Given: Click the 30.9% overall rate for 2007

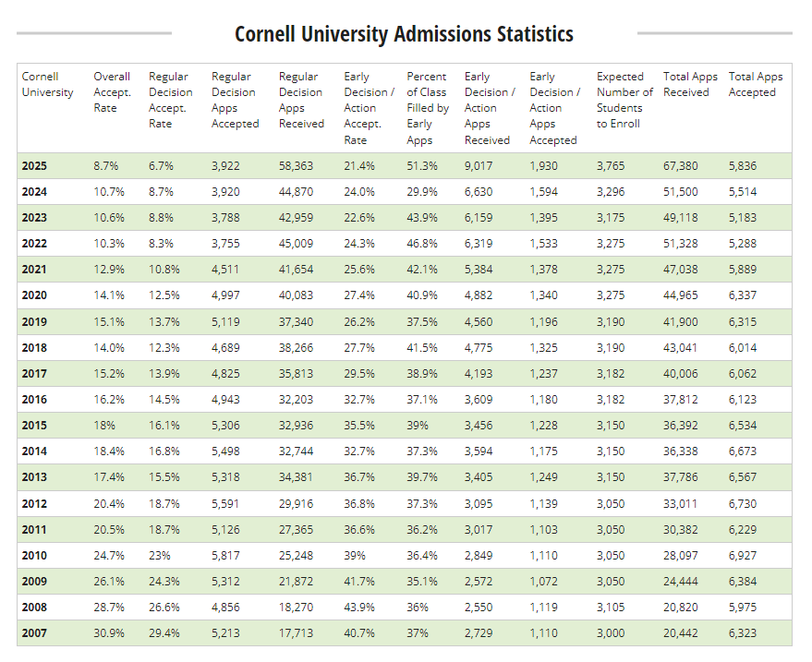Looking at the screenshot, I should 109,632.
